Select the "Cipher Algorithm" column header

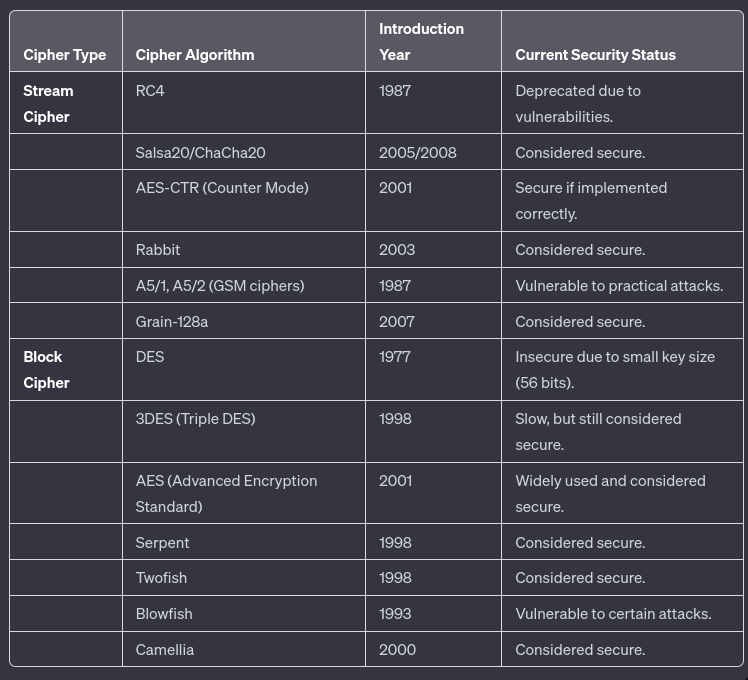point(195,55)
